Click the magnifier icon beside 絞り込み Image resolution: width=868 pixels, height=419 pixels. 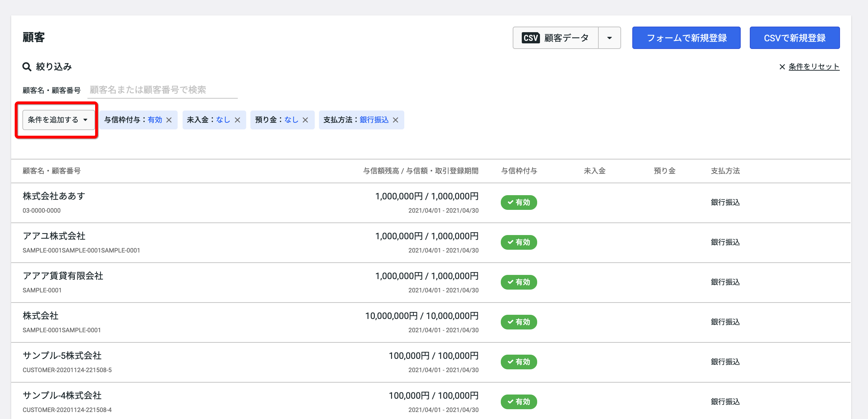(27, 66)
